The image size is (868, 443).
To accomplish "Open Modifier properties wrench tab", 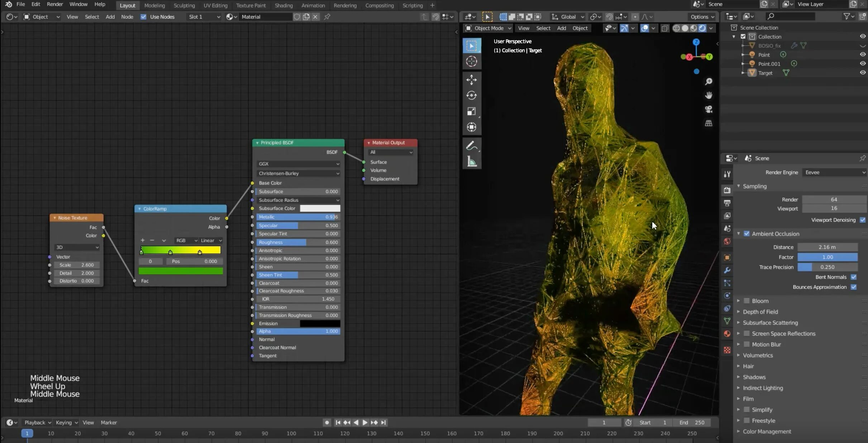I will coord(727,270).
